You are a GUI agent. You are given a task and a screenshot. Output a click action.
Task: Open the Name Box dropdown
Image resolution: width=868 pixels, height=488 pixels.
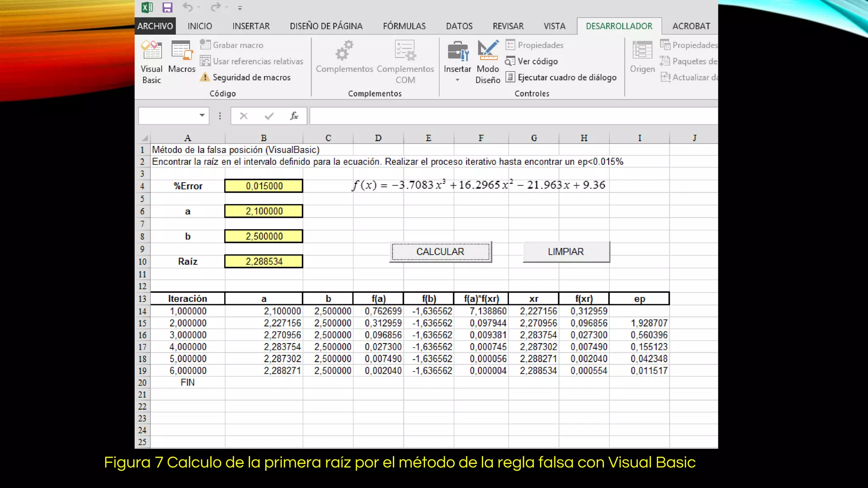[202, 116]
